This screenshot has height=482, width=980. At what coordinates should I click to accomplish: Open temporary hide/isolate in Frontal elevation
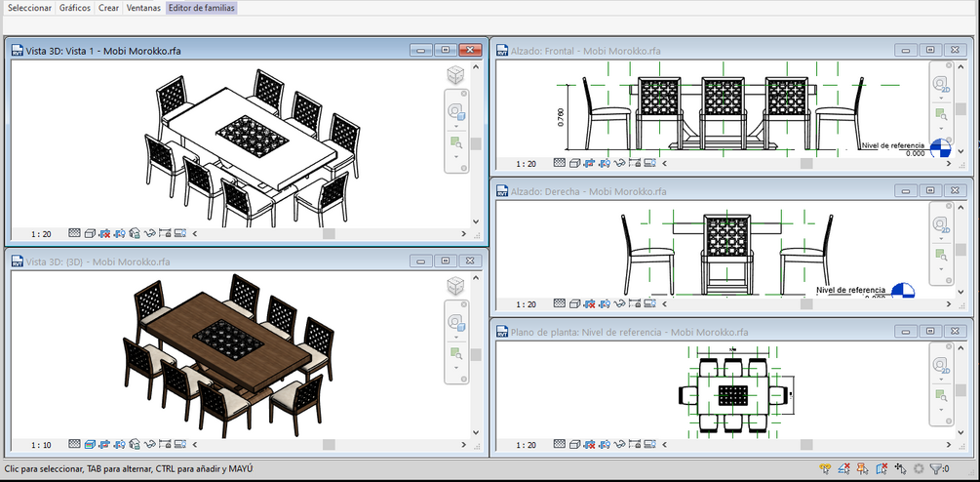click(619, 163)
